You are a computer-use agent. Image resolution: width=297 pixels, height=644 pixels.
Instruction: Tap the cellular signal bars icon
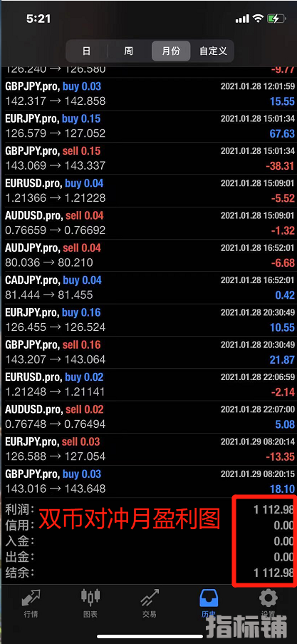pos(242,19)
